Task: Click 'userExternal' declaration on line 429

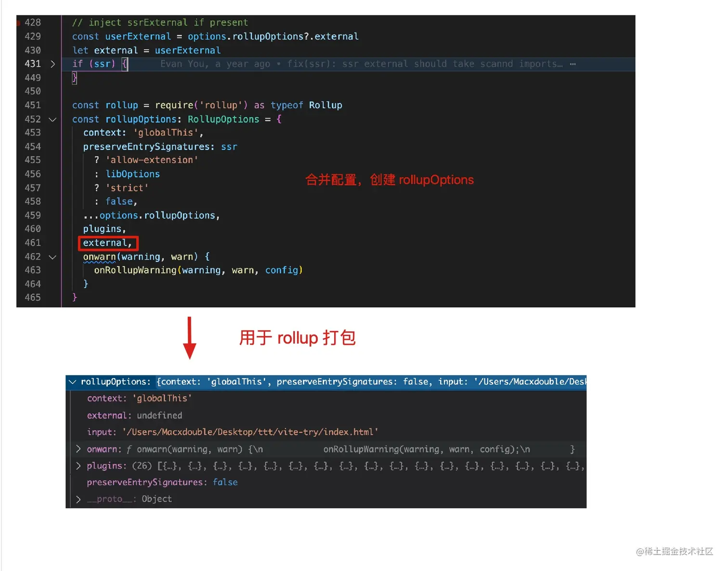Action: coord(138,37)
